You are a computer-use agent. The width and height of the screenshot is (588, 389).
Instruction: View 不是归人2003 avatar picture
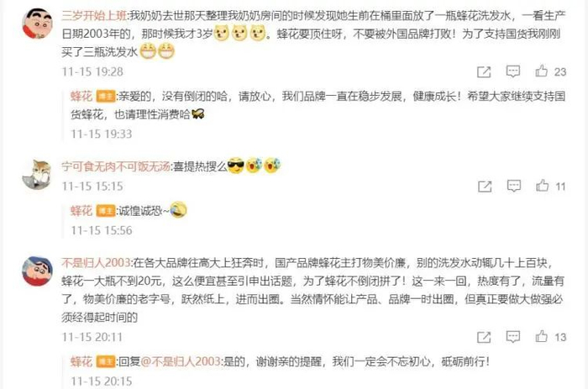(x=37, y=271)
